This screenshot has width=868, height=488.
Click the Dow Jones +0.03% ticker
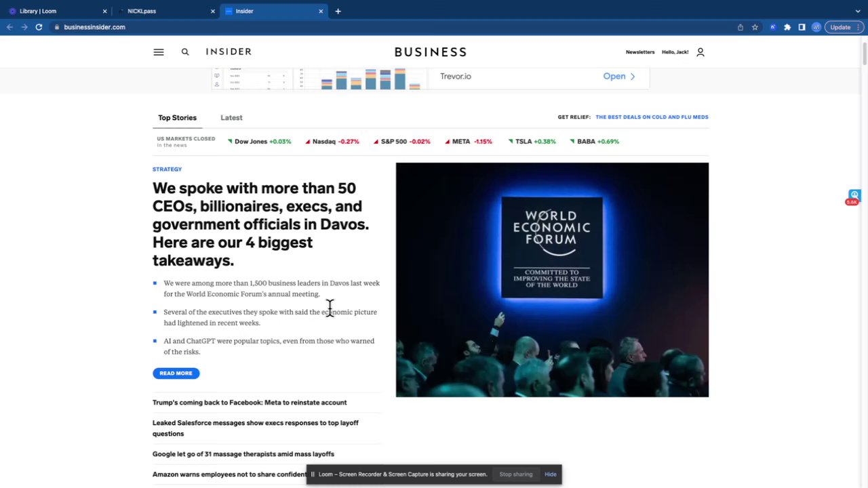(x=260, y=142)
